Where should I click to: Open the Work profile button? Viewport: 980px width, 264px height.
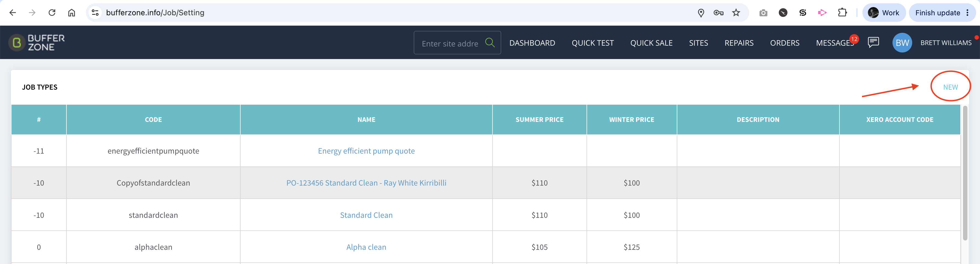click(883, 13)
